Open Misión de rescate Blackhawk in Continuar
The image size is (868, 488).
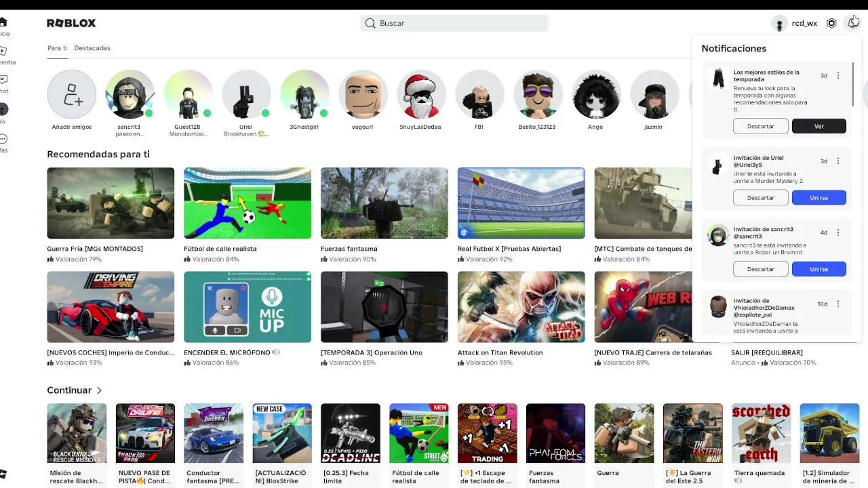(77, 434)
